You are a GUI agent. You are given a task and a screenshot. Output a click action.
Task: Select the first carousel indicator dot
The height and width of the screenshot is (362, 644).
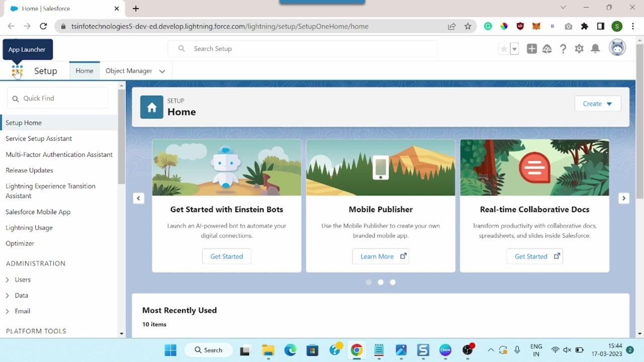[x=369, y=283]
